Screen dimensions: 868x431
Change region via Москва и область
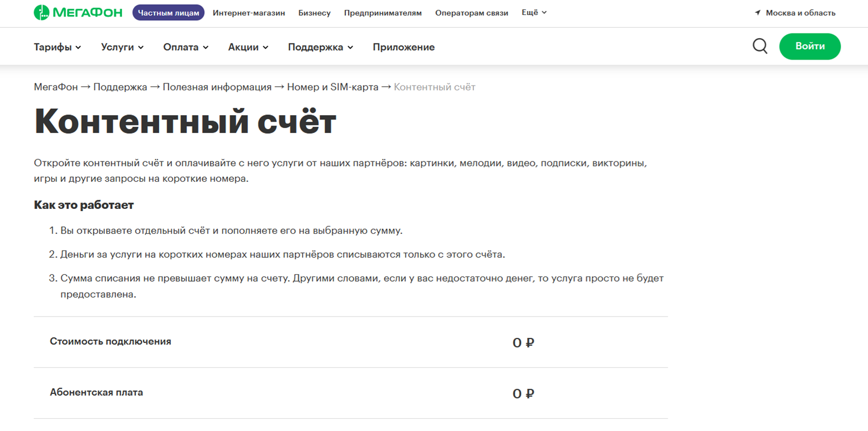(800, 13)
